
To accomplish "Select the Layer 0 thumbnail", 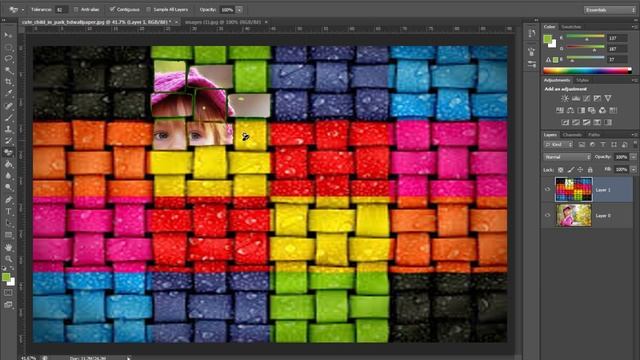I will pyautogui.click(x=573, y=215).
